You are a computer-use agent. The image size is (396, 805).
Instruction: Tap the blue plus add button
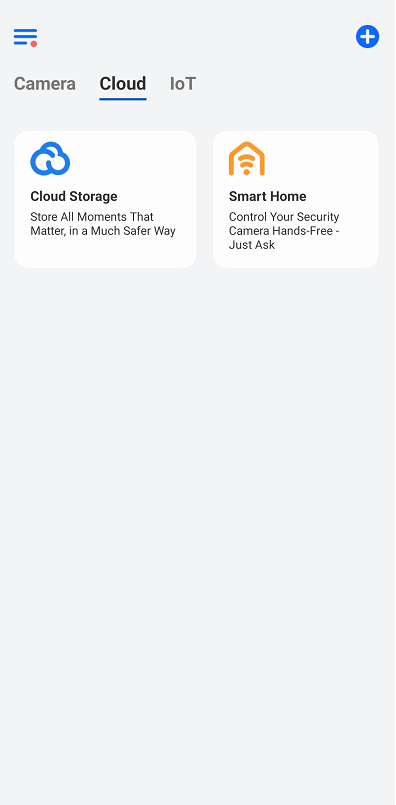click(x=367, y=37)
